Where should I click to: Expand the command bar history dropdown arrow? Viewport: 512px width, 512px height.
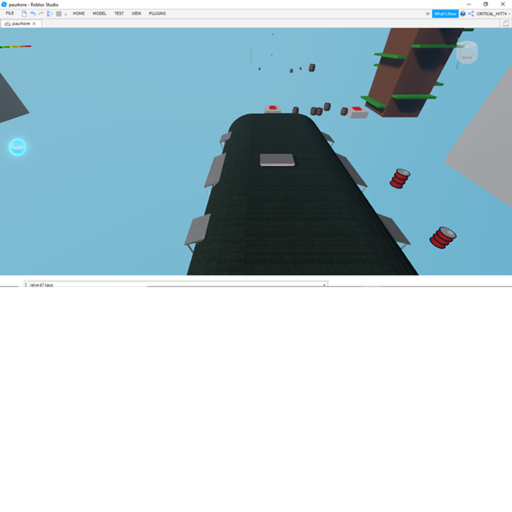[324, 285]
